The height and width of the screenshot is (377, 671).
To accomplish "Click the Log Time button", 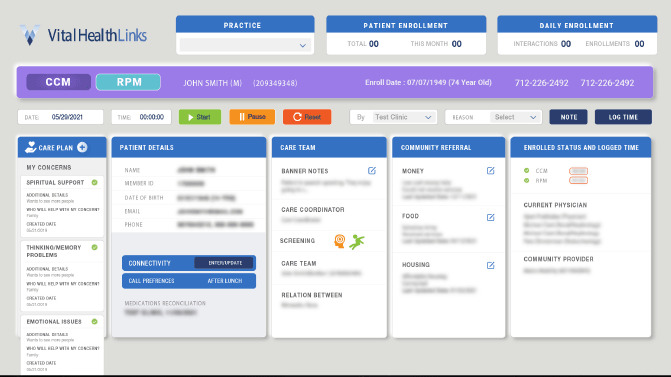I will pyautogui.click(x=623, y=117).
